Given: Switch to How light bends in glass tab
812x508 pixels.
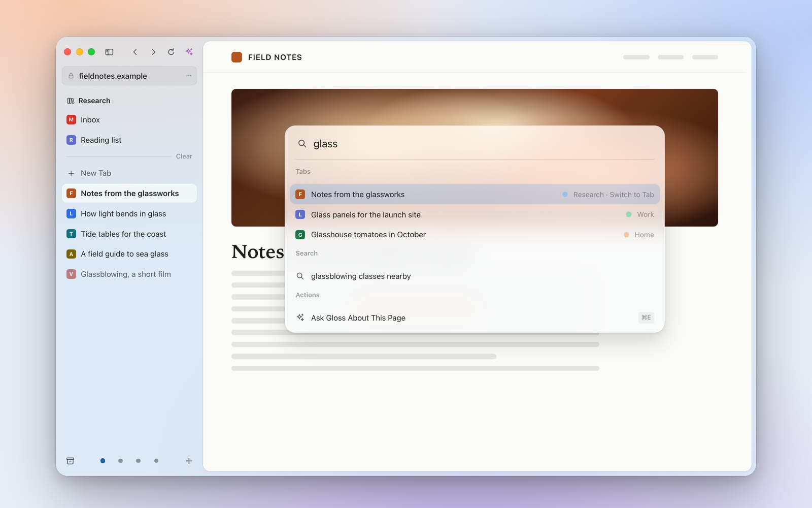Looking at the screenshot, I should (x=129, y=214).
